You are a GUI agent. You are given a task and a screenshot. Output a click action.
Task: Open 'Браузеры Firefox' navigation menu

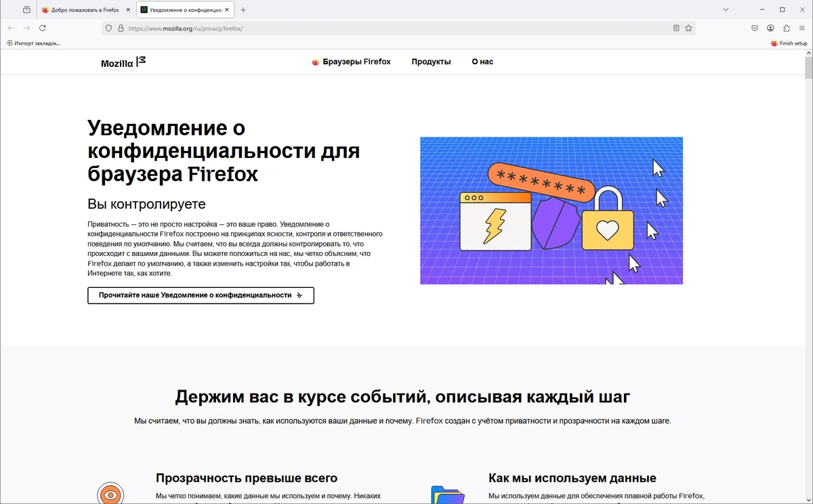point(351,62)
